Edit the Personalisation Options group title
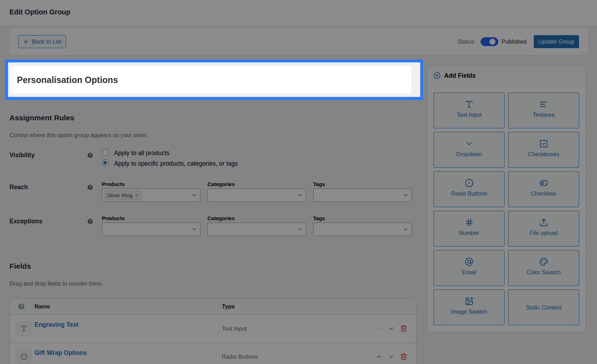Viewport: 597px width, 364px height. coord(211,80)
